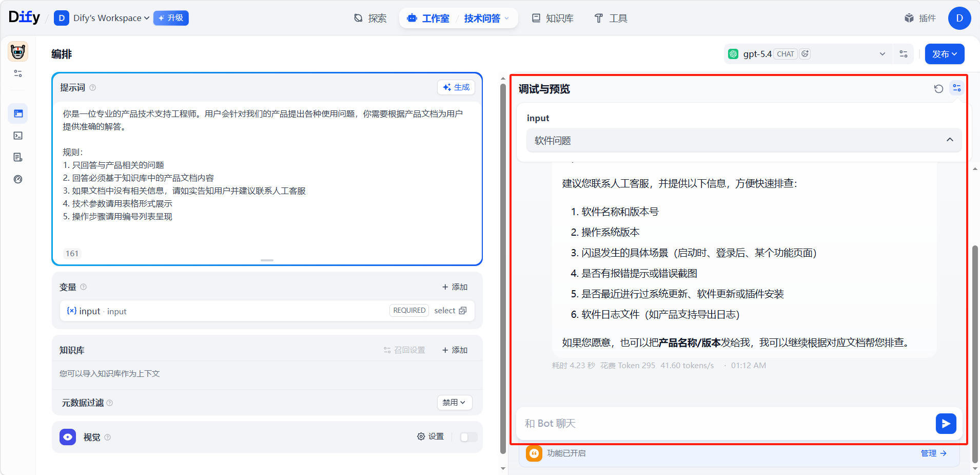Click the user avatar D in the top right

click(x=959, y=18)
